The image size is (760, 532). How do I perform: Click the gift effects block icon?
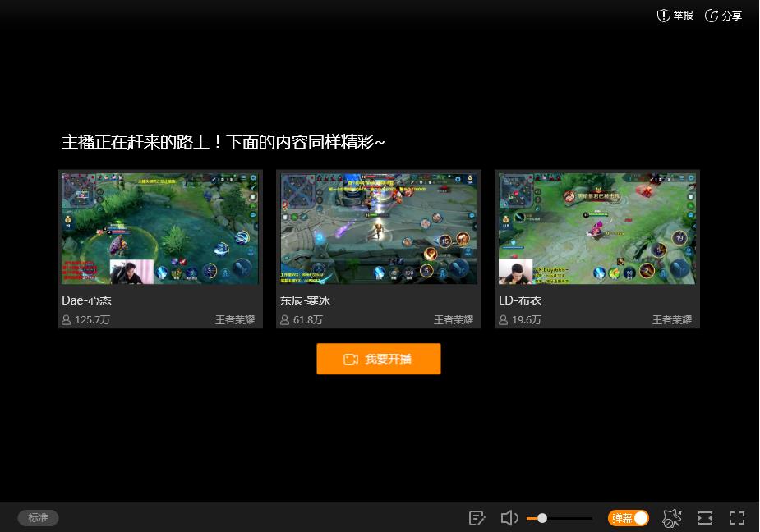pos(671,517)
